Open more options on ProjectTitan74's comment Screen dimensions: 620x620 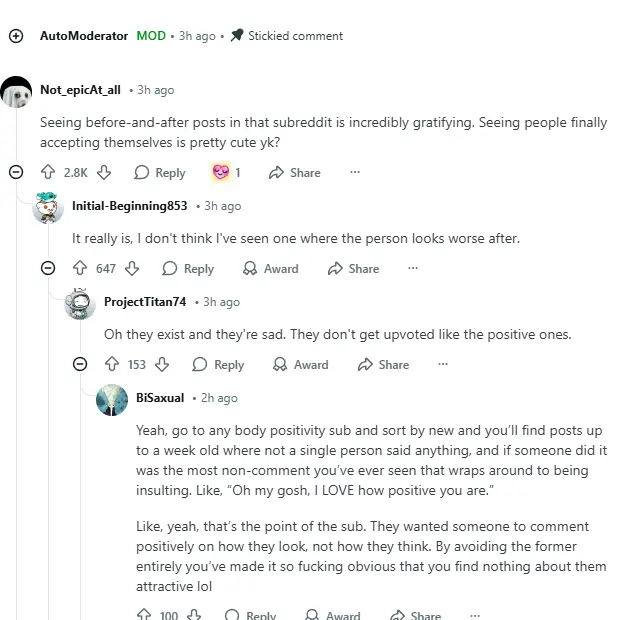(443, 365)
